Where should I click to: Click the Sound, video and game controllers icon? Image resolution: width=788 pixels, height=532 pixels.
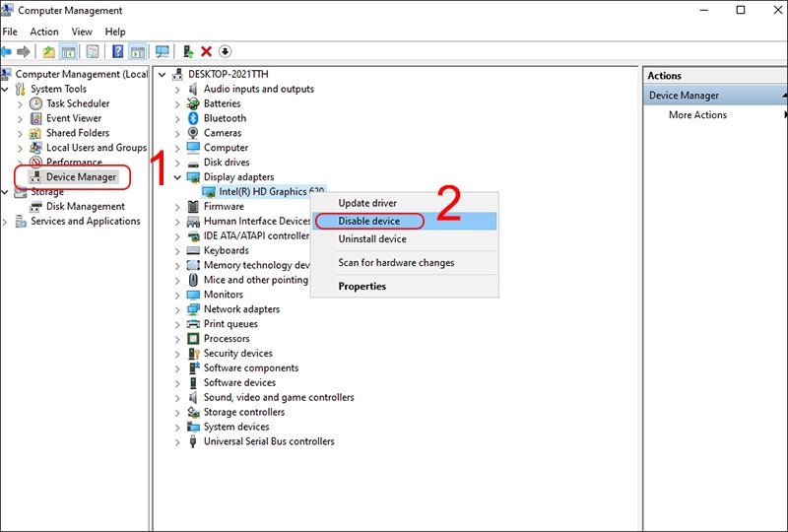pos(193,397)
